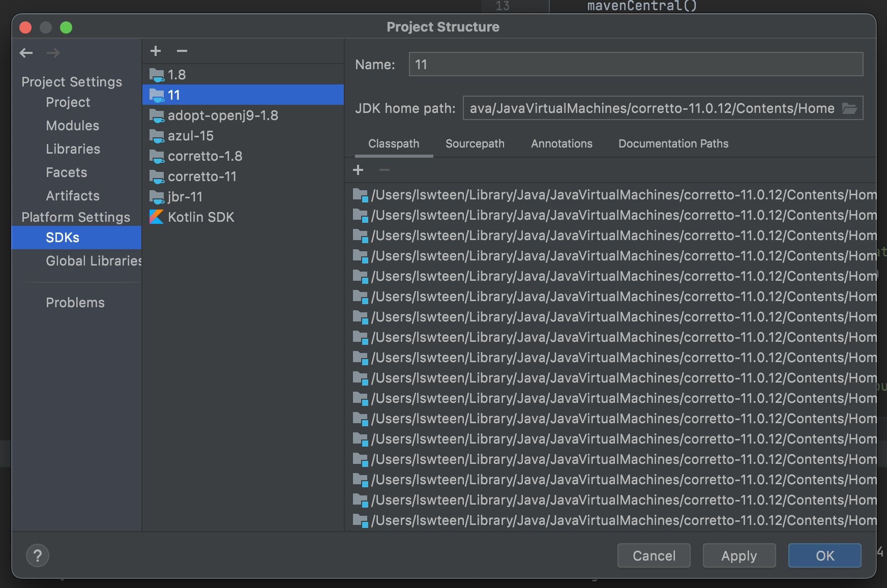Open Libraries settings section
This screenshot has height=588, width=887.
(x=73, y=149)
